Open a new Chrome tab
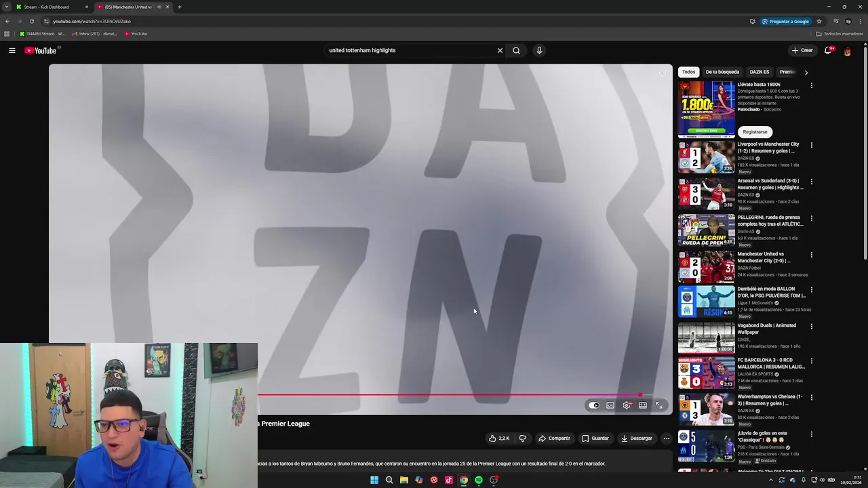868x488 pixels. coord(179,7)
